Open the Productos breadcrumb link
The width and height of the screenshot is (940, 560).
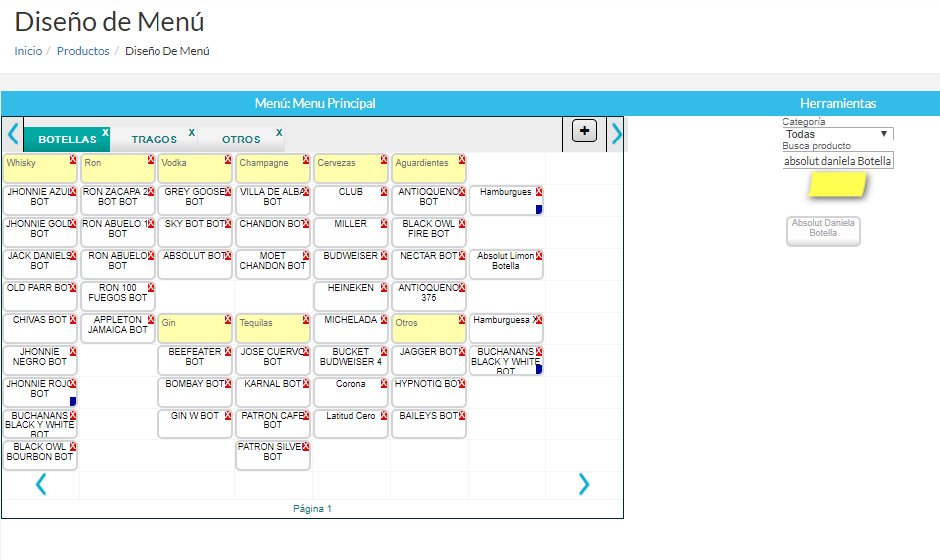coord(83,51)
